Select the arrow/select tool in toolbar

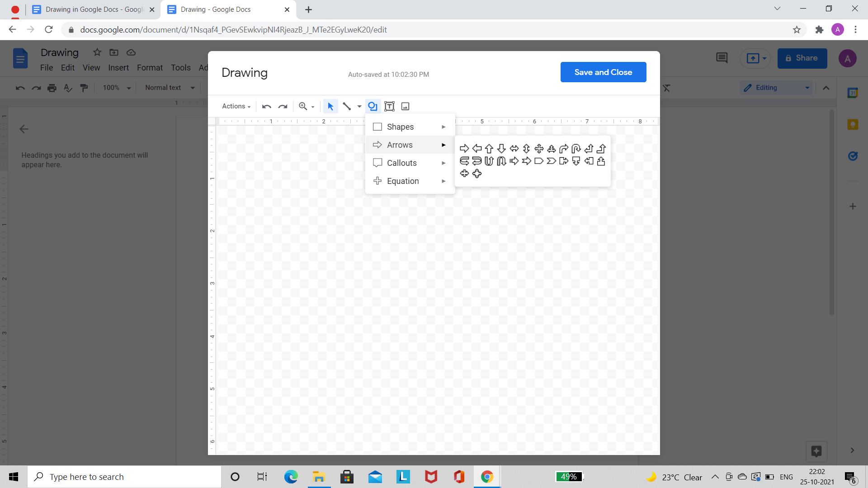[330, 106]
